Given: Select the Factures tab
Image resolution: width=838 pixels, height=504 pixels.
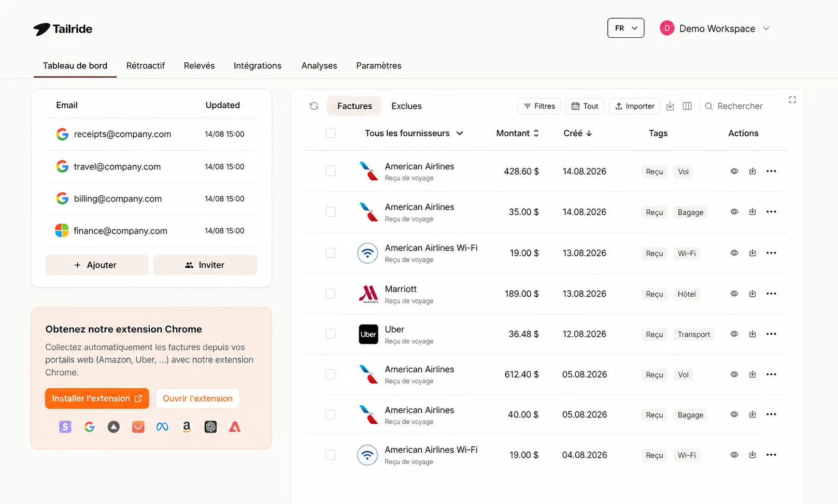Looking at the screenshot, I should pos(354,106).
